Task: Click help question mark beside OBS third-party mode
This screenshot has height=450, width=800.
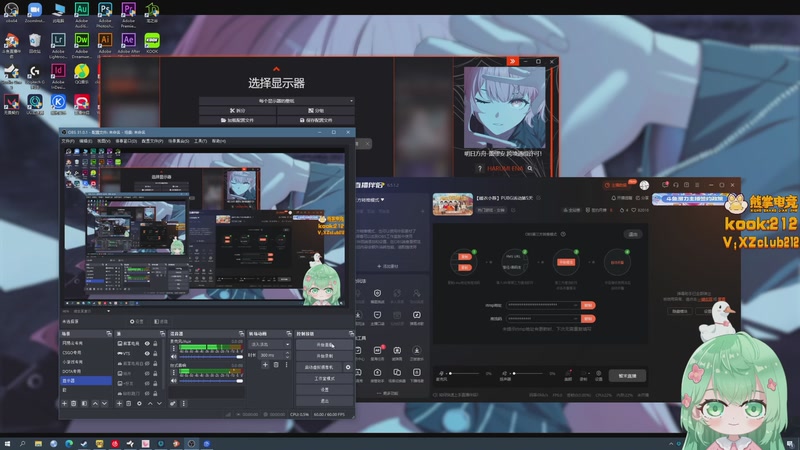Action: [x=563, y=234]
